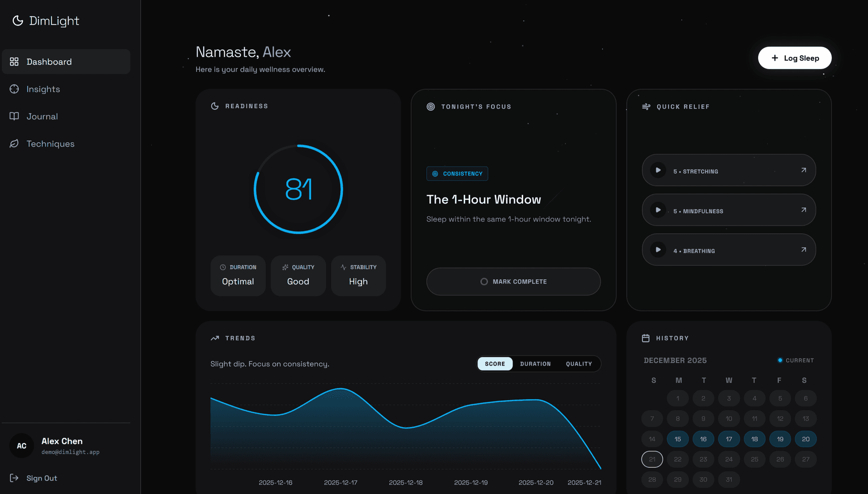Select December 18 in history calendar
The width and height of the screenshot is (868, 494).
coord(754,439)
